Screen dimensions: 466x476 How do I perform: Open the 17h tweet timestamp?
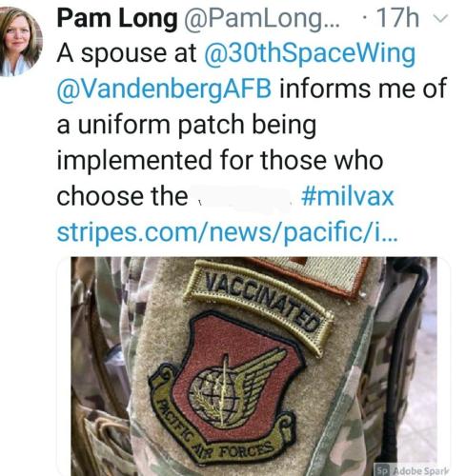397,18
